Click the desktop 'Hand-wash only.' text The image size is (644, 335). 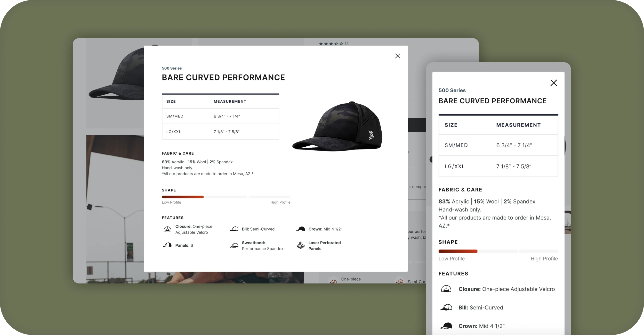click(178, 168)
